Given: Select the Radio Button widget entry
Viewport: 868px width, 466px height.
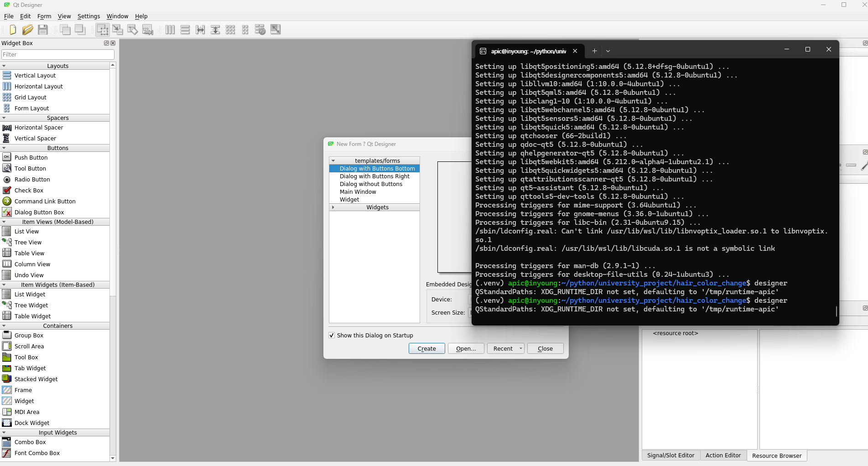Looking at the screenshot, I should (x=32, y=179).
